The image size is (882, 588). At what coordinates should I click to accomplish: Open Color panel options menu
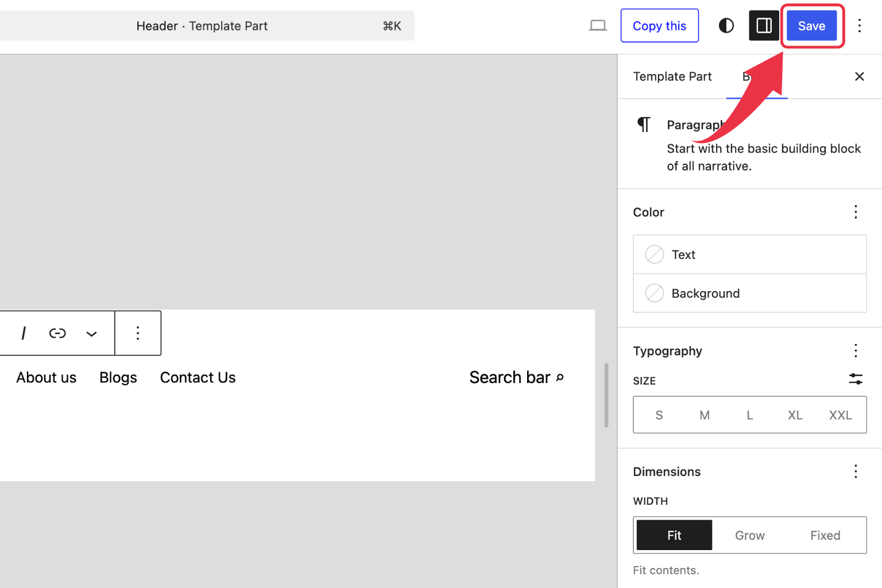point(856,212)
